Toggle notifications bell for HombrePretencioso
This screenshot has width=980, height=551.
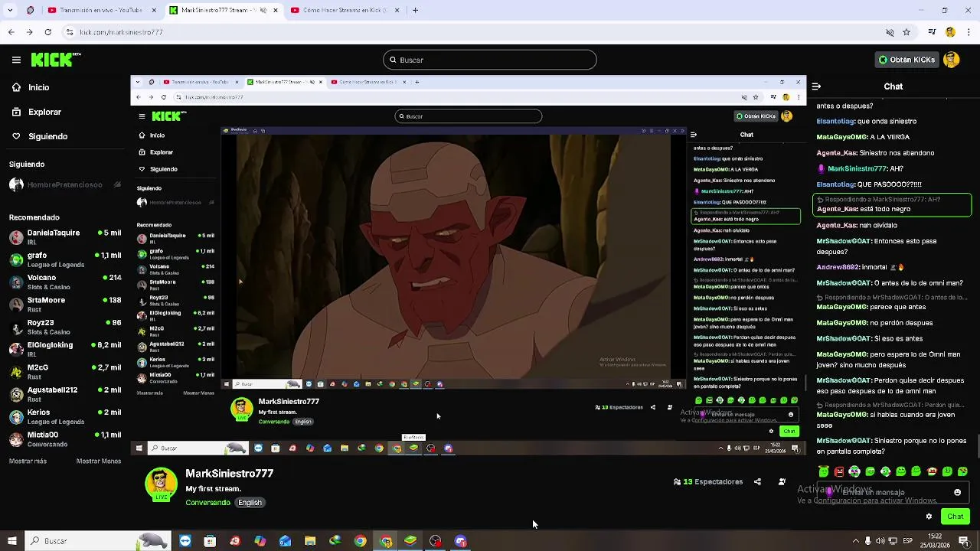[x=117, y=184]
